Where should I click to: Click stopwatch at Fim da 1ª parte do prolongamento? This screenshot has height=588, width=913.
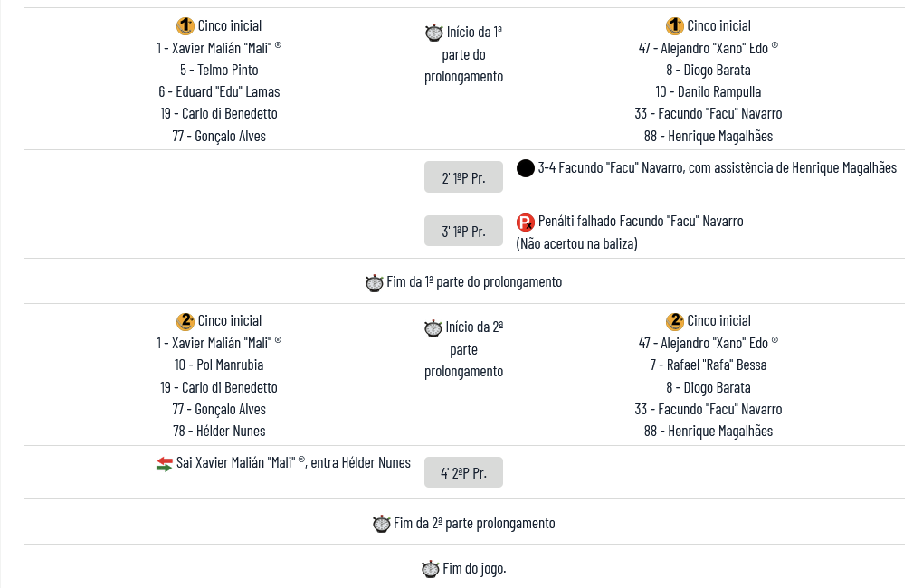pos(375,282)
